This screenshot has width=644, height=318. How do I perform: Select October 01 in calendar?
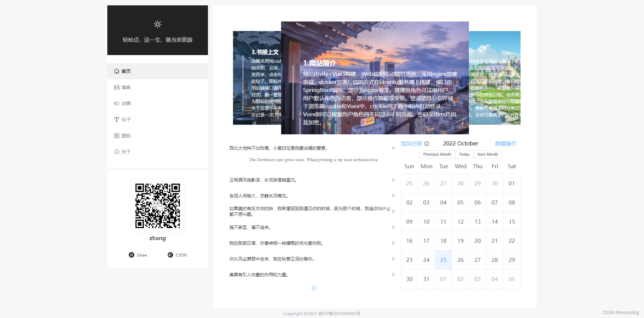(512, 183)
